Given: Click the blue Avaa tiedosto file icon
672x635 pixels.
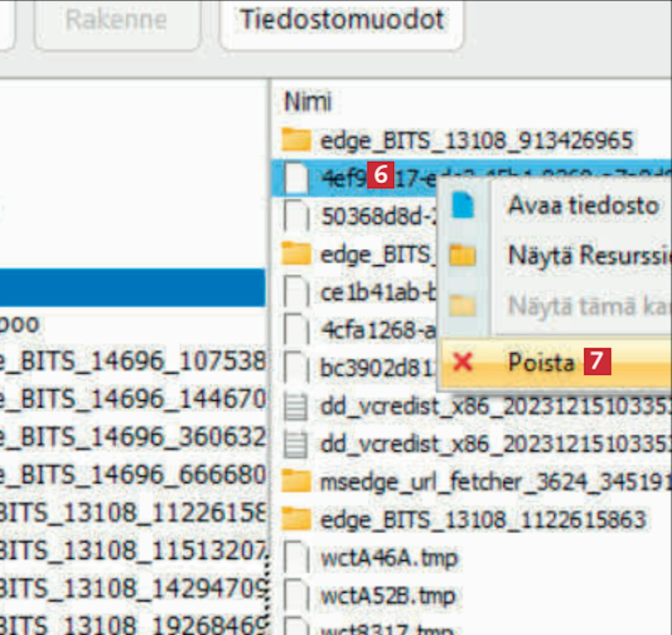Looking at the screenshot, I should [x=462, y=206].
